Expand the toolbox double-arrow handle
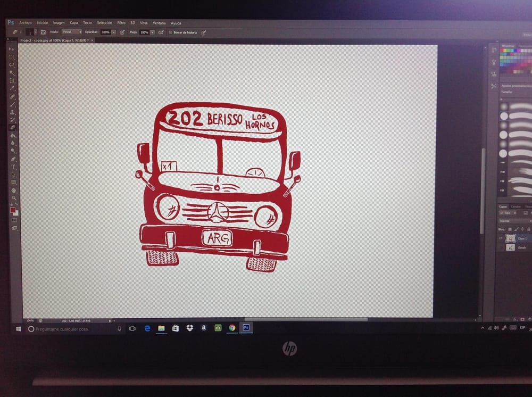Image resolution: width=532 pixels, height=397 pixels. [8, 40]
